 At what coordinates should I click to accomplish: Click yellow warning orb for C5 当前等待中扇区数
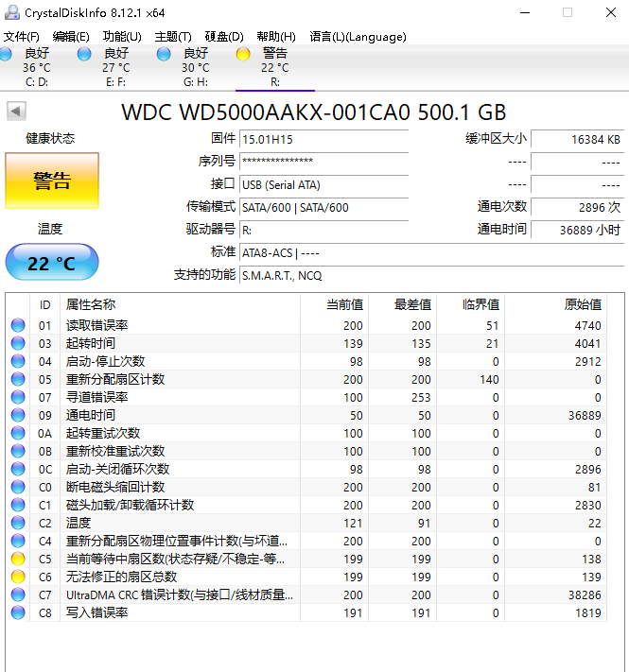pyautogui.click(x=18, y=559)
